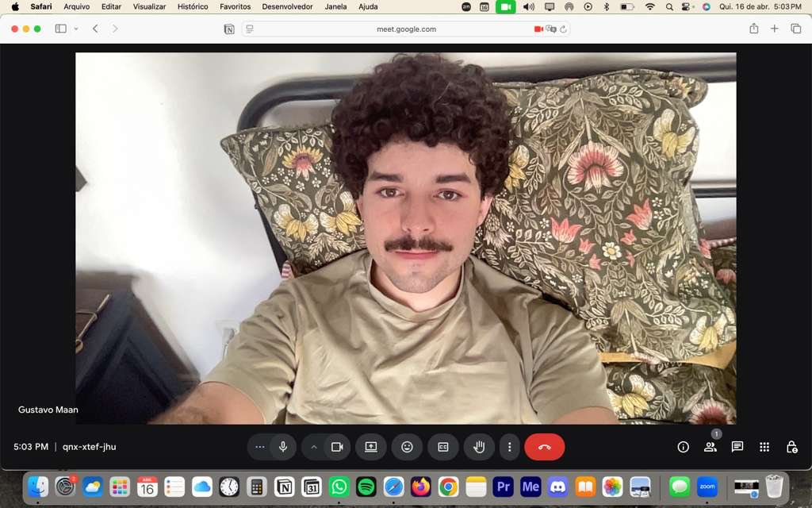The image size is (812, 508).
Task: Click the red camera indicator in address bar
Action: pos(538,29)
